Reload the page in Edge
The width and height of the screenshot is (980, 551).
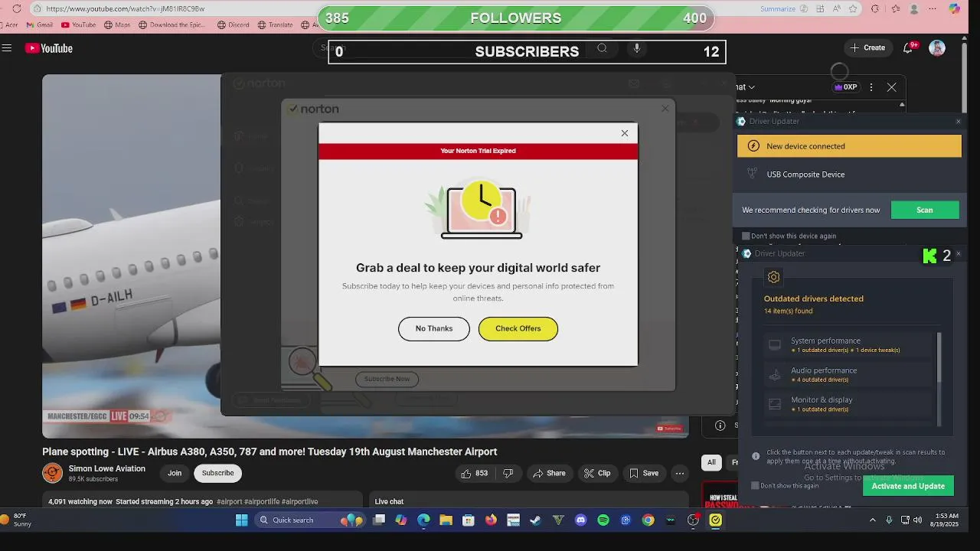tap(17, 8)
